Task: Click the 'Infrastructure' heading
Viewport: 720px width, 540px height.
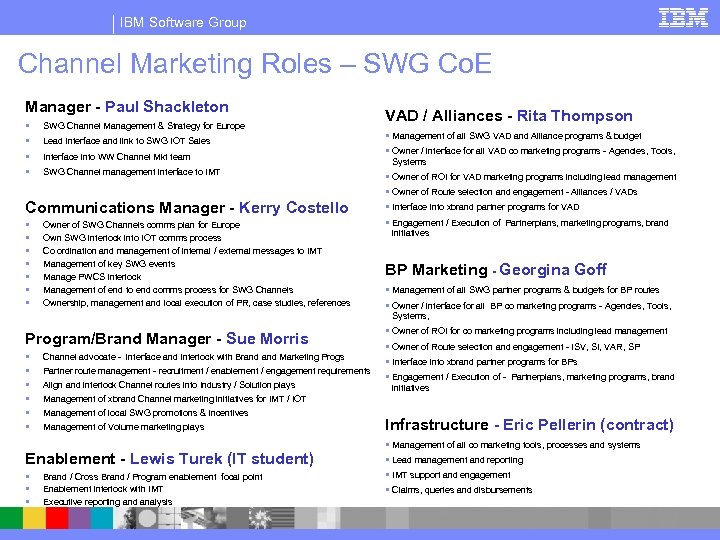Action: 437,425
